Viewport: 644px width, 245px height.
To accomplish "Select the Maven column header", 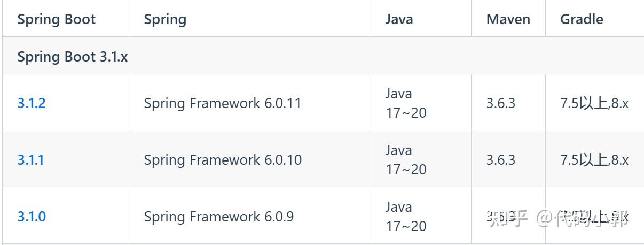I will (508, 19).
